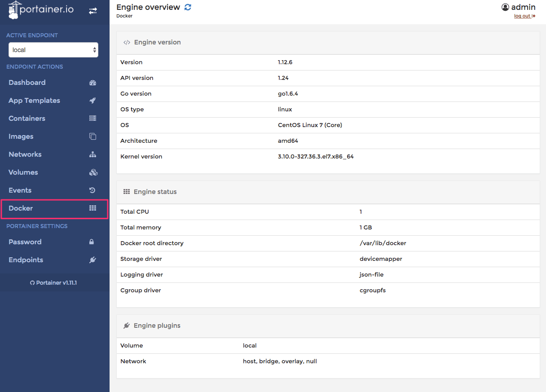Click the Network plugins row label

pyautogui.click(x=133, y=361)
